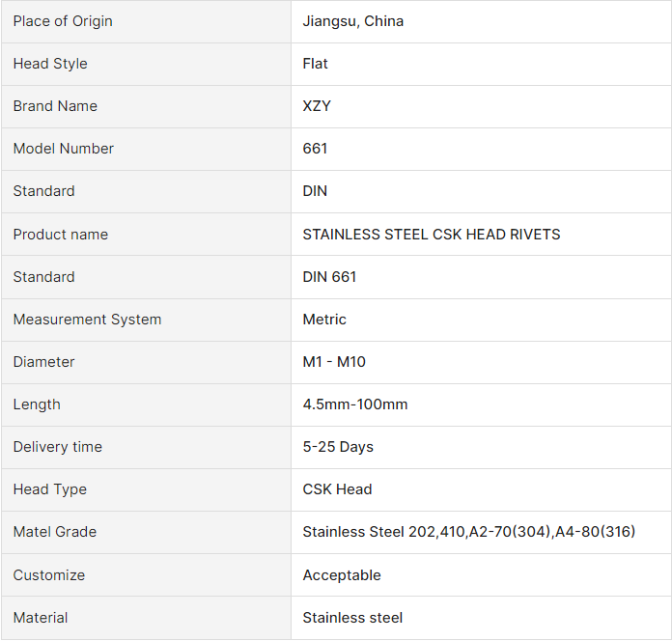
Task: Select the "XZY" brand value
Action: pyautogui.click(x=317, y=106)
